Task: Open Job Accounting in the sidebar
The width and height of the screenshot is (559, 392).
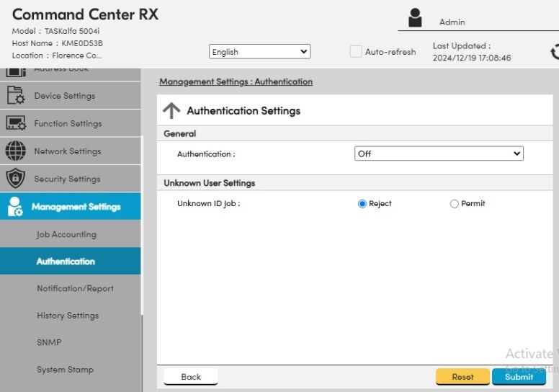Action: [x=66, y=234]
